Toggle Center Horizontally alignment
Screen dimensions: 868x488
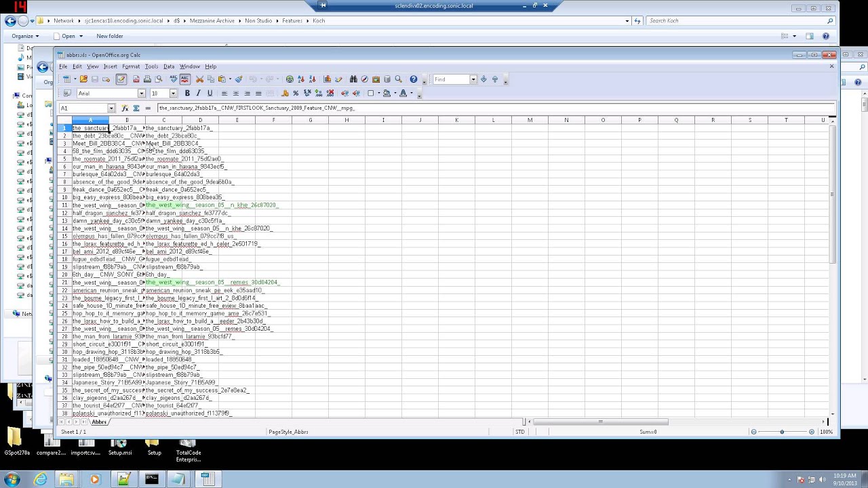coord(235,93)
